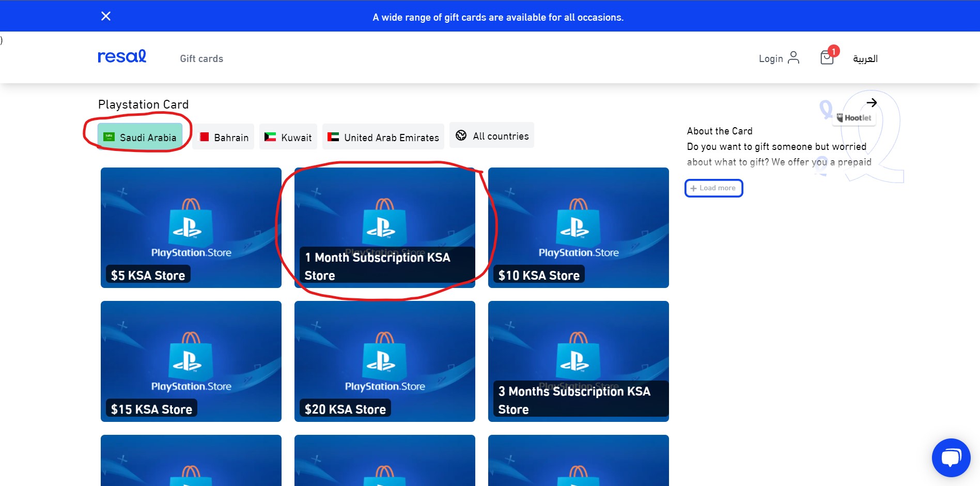Viewport: 980px width, 486px height.
Task: Click the Login link
Action: pos(770,58)
